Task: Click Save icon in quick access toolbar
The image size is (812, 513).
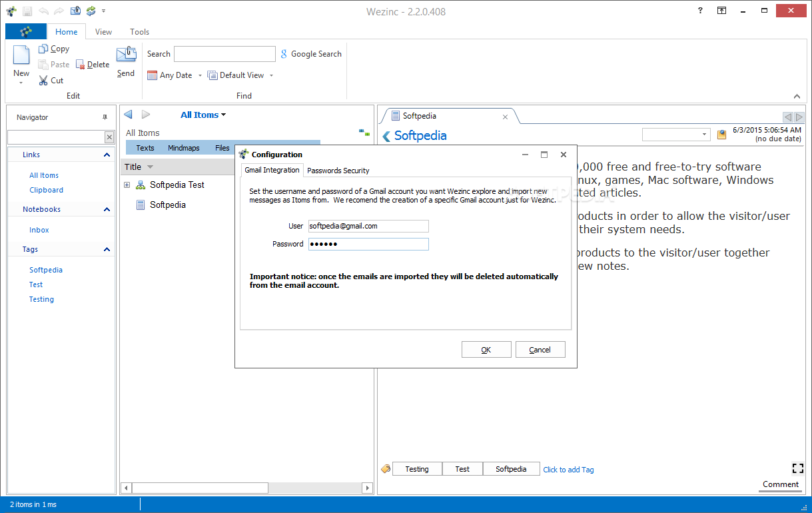Action: point(27,11)
